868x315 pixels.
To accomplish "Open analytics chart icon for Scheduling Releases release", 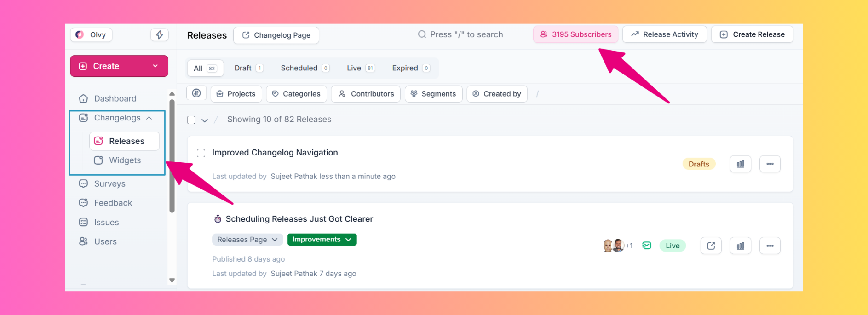I will click(740, 246).
